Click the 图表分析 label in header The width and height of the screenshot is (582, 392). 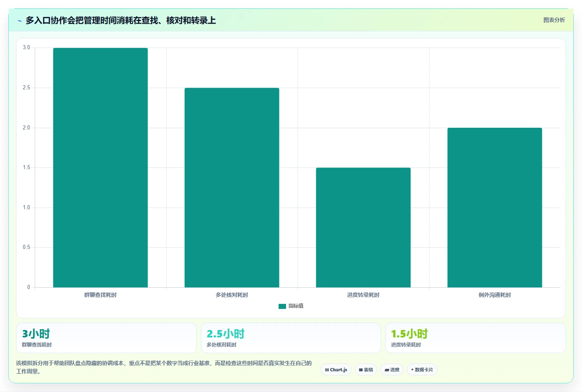554,20
